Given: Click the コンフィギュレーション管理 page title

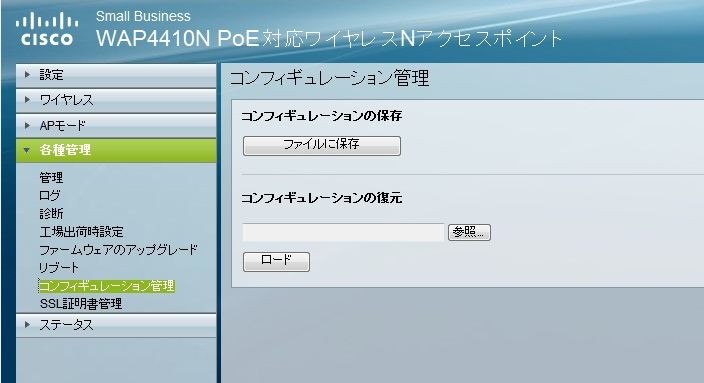Looking at the screenshot, I should click(x=329, y=78).
